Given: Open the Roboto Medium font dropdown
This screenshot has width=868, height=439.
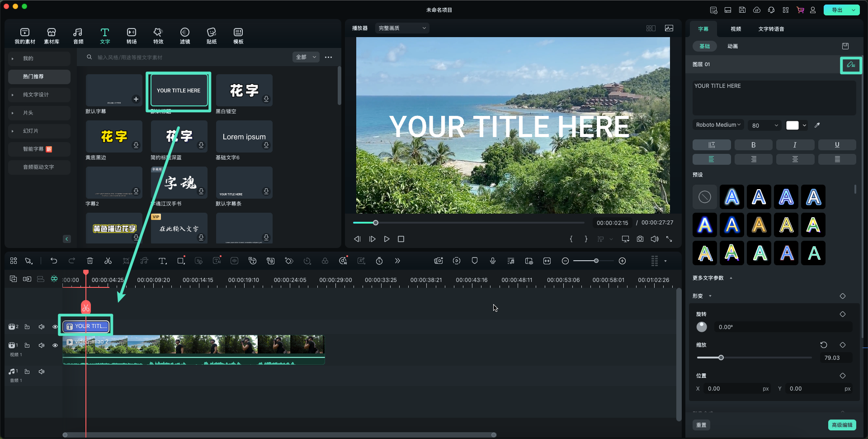Looking at the screenshot, I should (x=718, y=125).
